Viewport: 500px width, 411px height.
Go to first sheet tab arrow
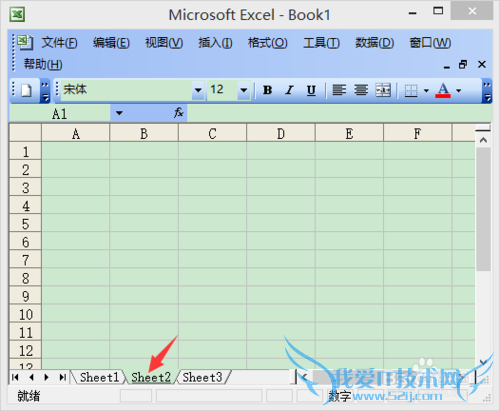(x=15, y=377)
